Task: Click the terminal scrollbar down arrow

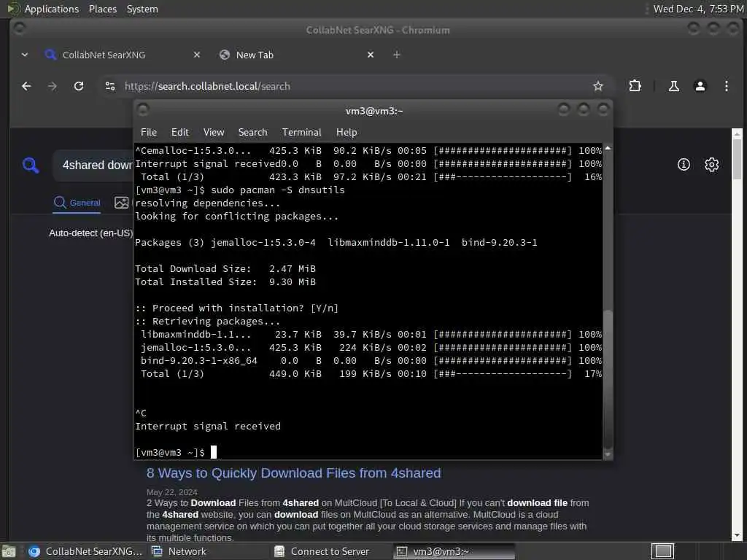Action: (x=608, y=455)
